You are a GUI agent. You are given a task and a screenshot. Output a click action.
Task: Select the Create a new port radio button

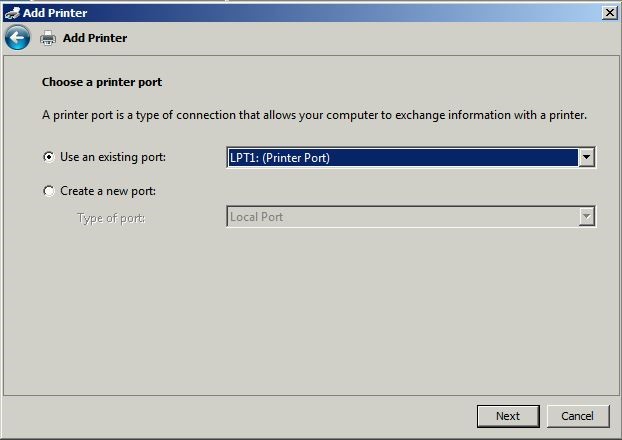[x=49, y=191]
